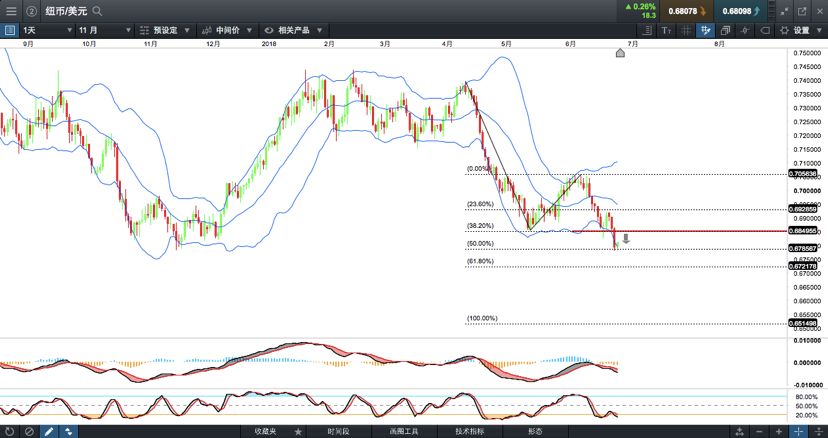Open the 时间段 timeframe tab

click(x=338, y=432)
